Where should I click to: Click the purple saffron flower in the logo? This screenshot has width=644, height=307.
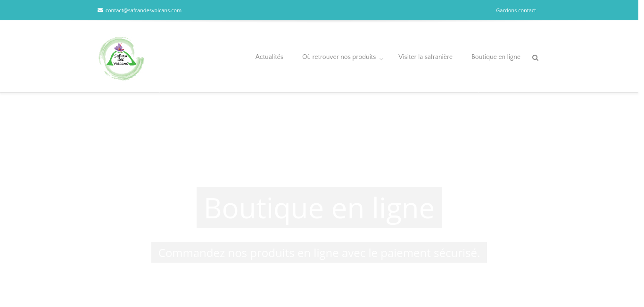[119, 48]
